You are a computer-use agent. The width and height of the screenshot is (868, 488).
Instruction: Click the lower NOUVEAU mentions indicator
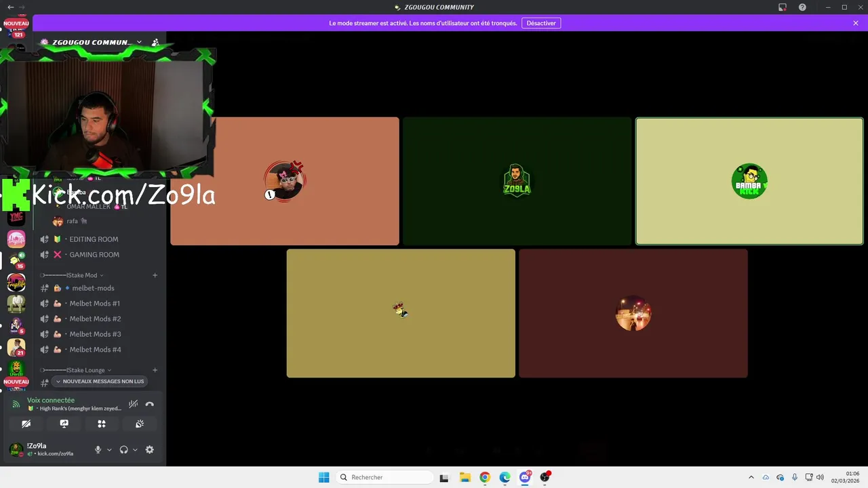coord(16,382)
